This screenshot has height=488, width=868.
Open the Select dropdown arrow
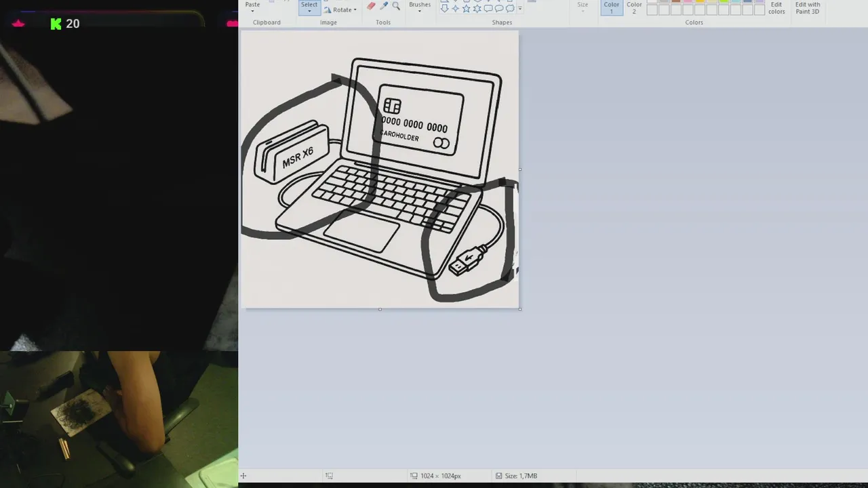[309, 11]
